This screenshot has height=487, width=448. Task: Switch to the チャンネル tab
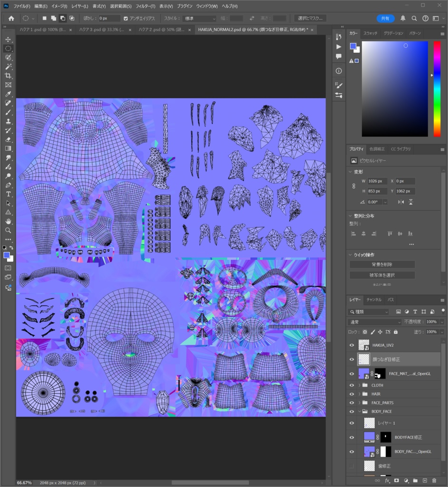375,300
